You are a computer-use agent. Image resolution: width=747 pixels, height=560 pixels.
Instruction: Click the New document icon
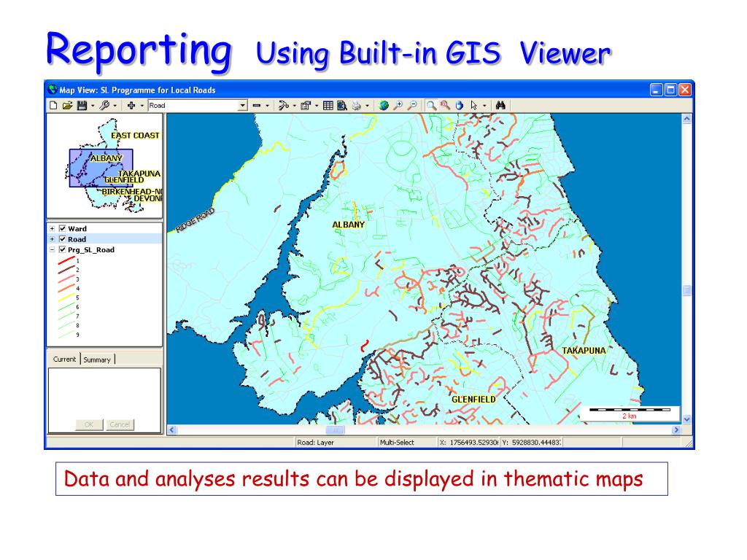[x=53, y=105]
